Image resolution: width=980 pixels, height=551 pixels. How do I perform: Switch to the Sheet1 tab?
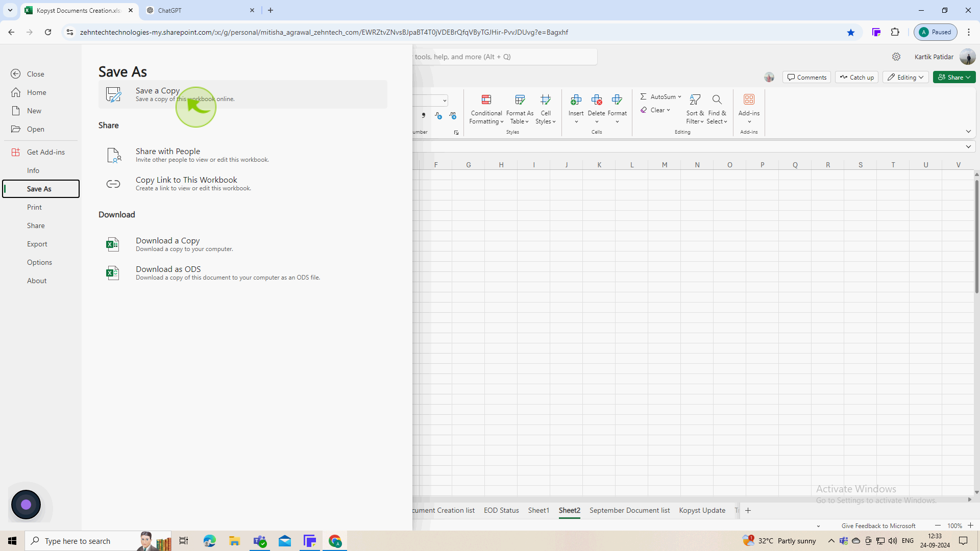(538, 510)
